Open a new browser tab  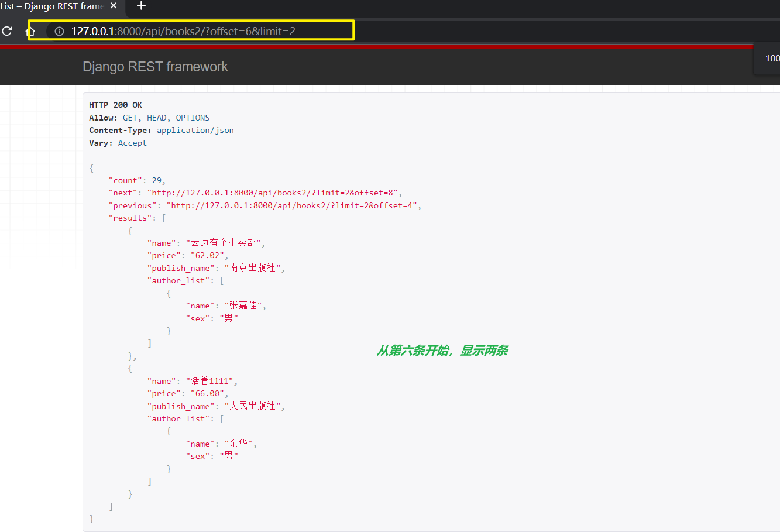tap(141, 6)
